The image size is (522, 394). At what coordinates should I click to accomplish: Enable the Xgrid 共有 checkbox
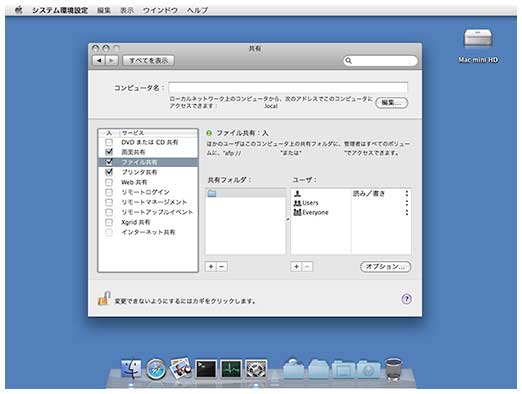pos(109,222)
